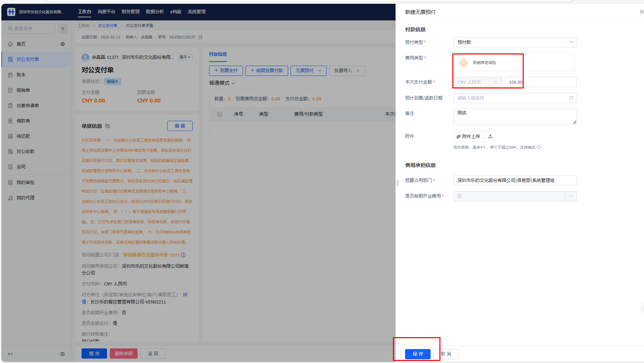Click the 借款单 sidebar icon

(x=11, y=121)
